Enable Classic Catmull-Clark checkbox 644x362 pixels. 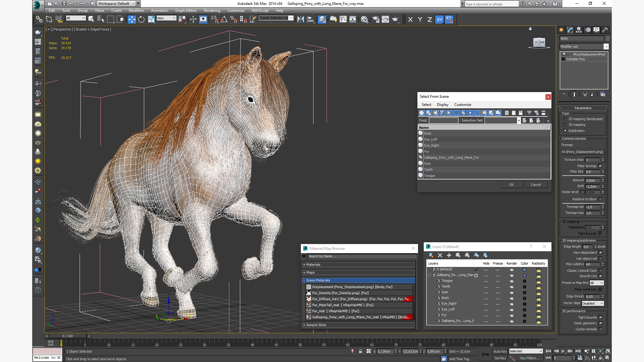point(600,270)
